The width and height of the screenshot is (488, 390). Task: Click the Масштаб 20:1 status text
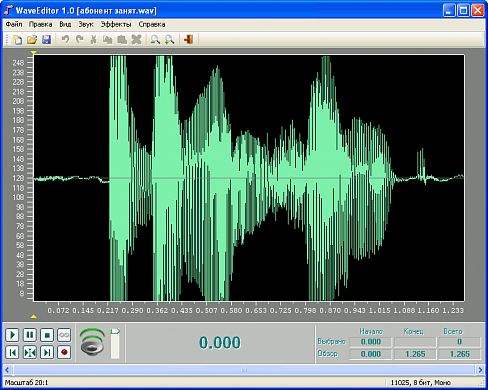click(x=26, y=382)
